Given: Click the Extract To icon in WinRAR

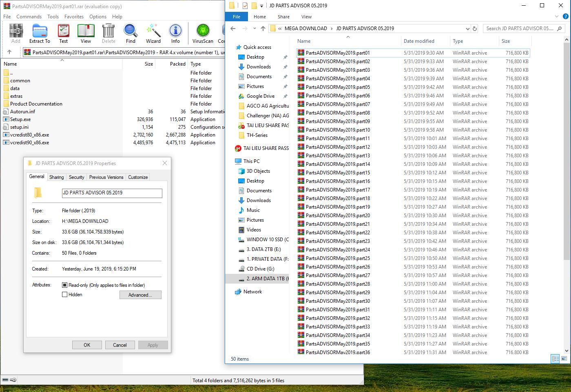Looking at the screenshot, I should pyautogui.click(x=40, y=33).
